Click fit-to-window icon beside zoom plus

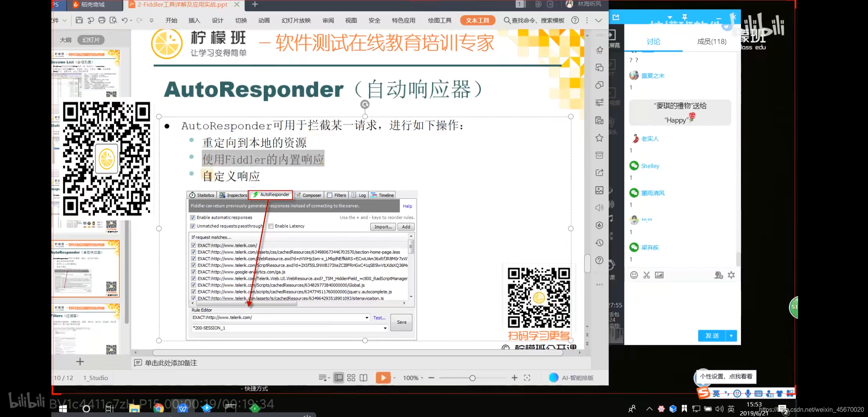[x=527, y=378]
